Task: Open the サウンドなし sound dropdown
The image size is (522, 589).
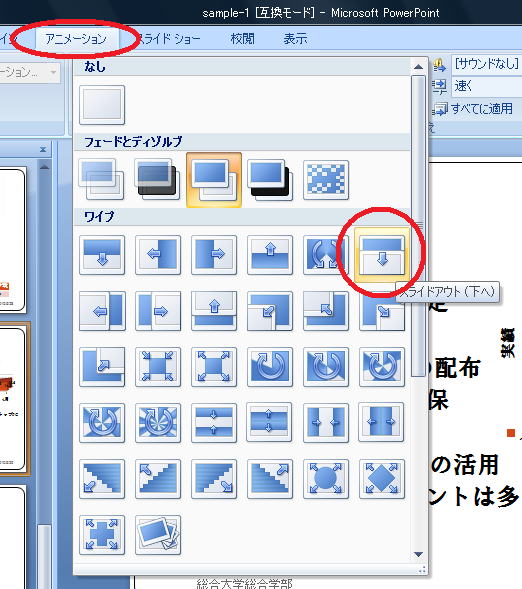Action: click(487, 65)
